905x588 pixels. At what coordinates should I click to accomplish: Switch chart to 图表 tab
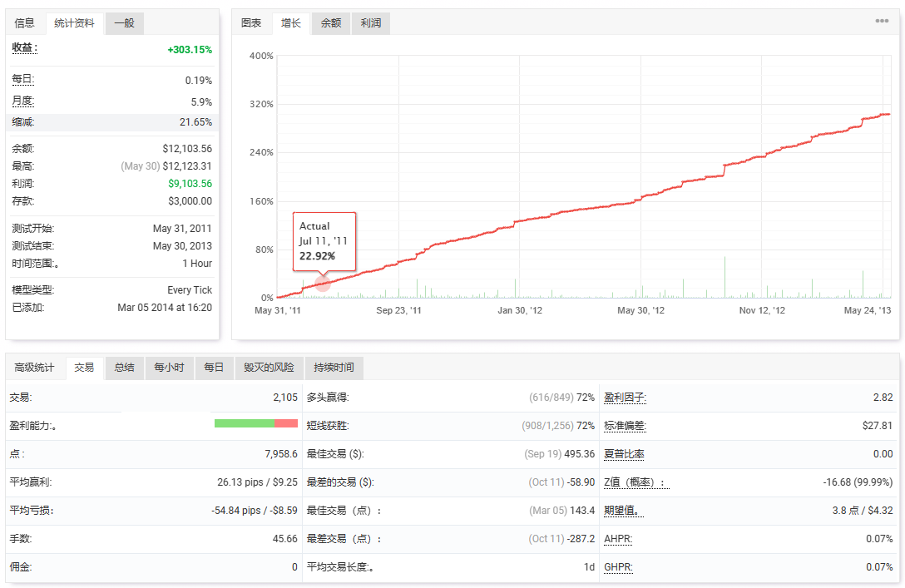click(x=251, y=23)
